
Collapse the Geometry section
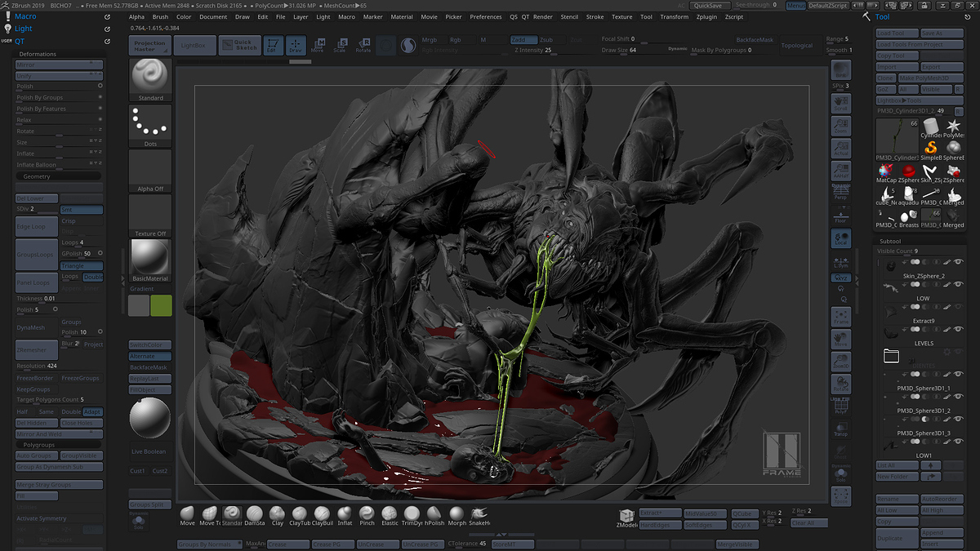(x=37, y=176)
